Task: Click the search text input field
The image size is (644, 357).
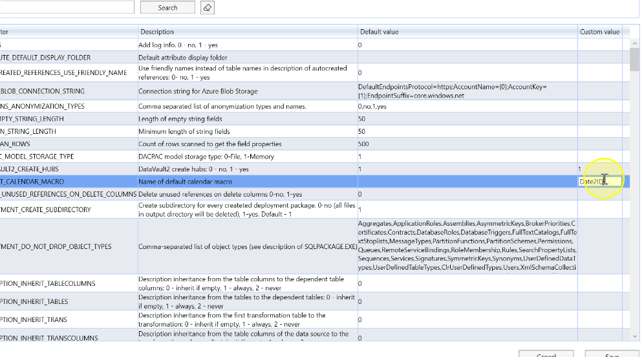Action: point(67,7)
